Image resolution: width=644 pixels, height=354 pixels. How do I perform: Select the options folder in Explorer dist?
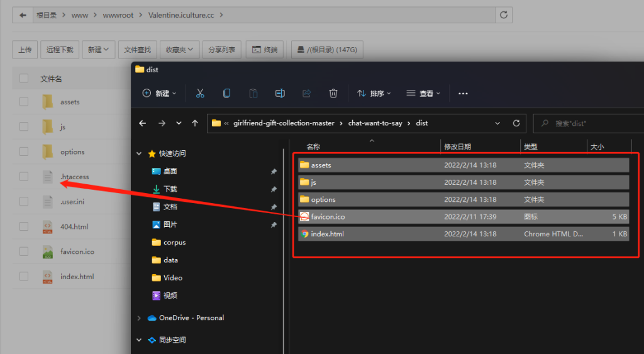464,199
